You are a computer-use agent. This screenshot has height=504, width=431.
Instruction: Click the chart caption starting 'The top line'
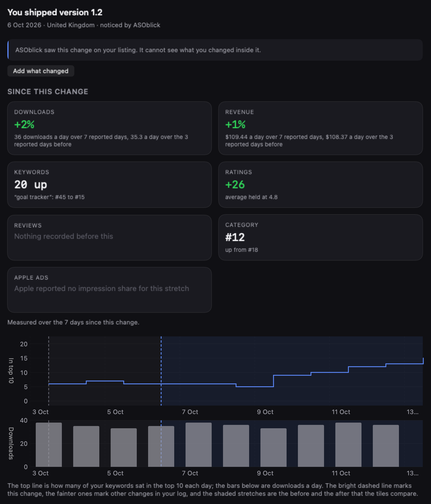click(x=213, y=490)
